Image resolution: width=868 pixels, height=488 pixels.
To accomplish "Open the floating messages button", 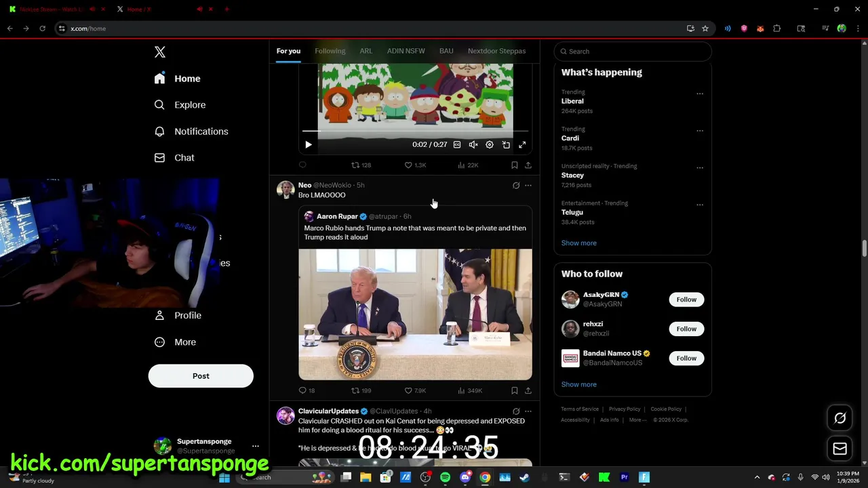I will pos(840,449).
